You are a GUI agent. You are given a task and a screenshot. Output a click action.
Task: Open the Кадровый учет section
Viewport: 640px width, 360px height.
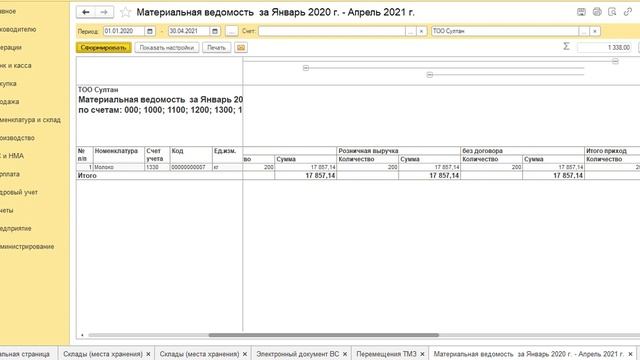[x=19, y=192]
